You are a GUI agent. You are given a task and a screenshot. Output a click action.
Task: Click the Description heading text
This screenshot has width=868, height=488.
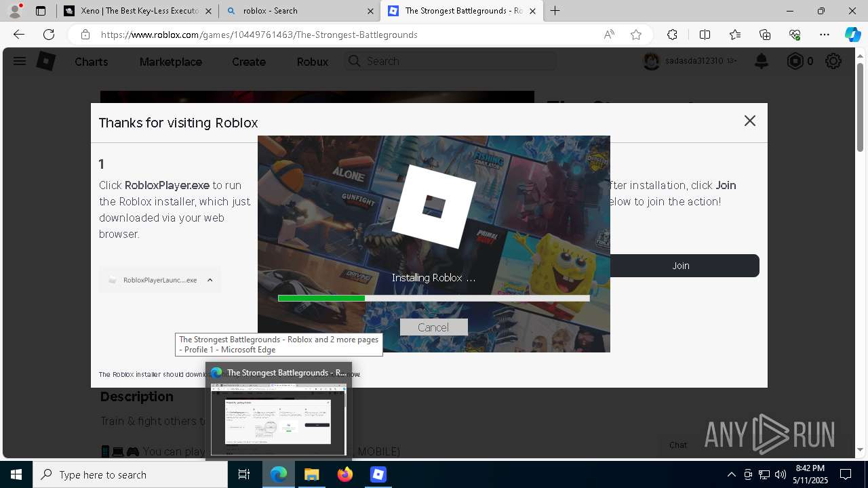pos(137,396)
